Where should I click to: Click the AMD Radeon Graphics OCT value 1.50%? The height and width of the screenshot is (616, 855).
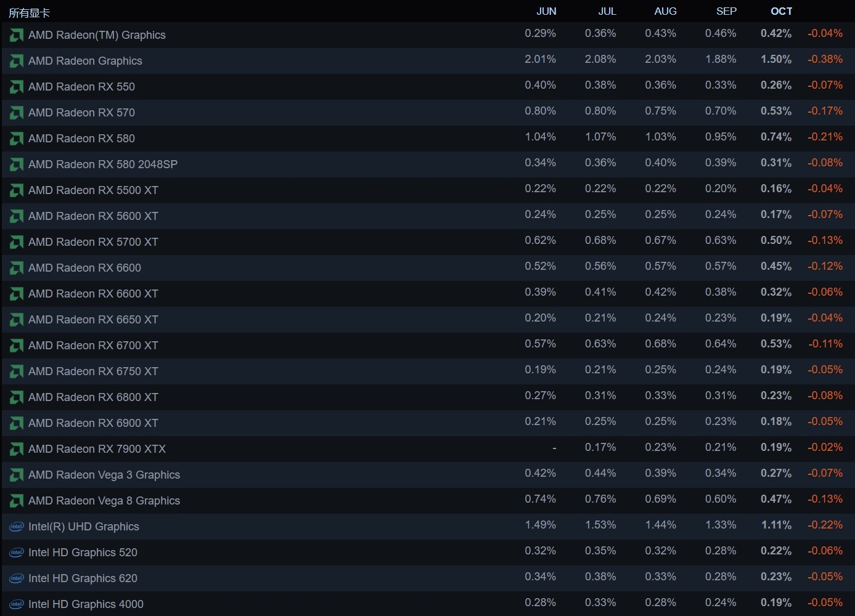775,59
